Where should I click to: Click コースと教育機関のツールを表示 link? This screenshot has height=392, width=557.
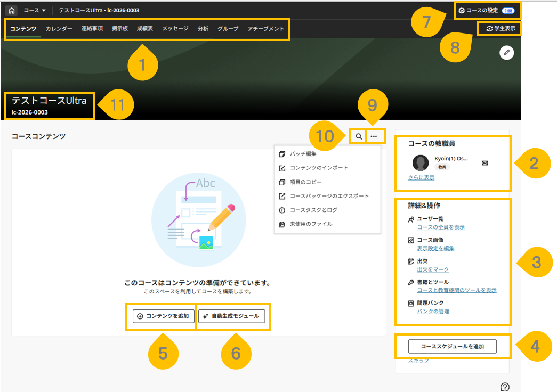(x=457, y=290)
